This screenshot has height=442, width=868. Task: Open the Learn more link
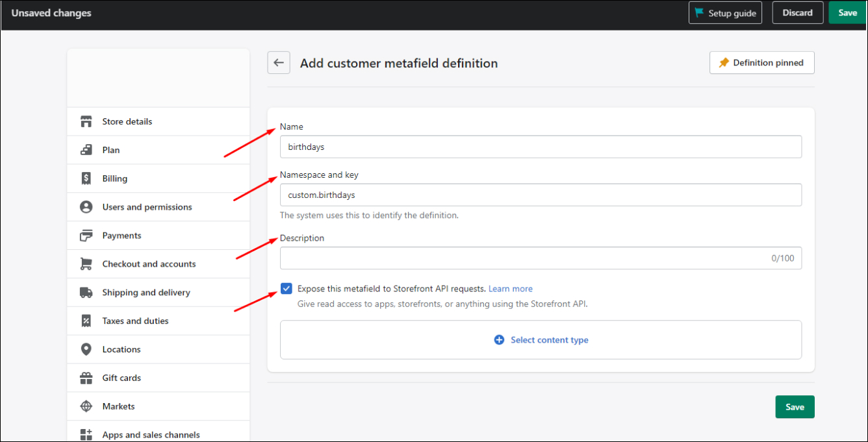(511, 289)
